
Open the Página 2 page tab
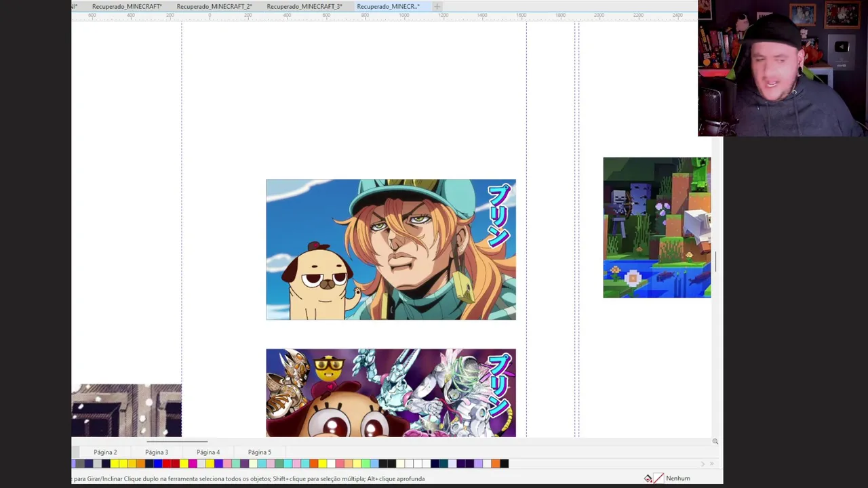pyautogui.click(x=105, y=452)
